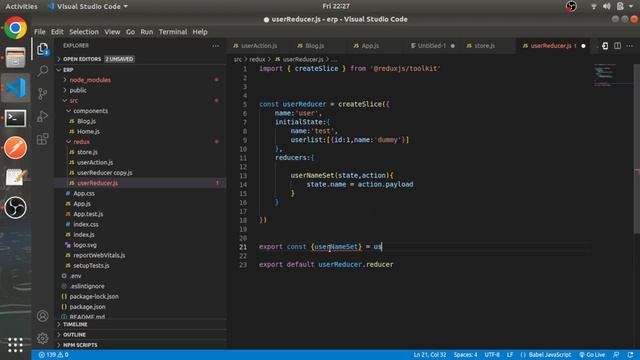Open the editor More Actions ellipsis
640x360 pixels.
point(630,46)
